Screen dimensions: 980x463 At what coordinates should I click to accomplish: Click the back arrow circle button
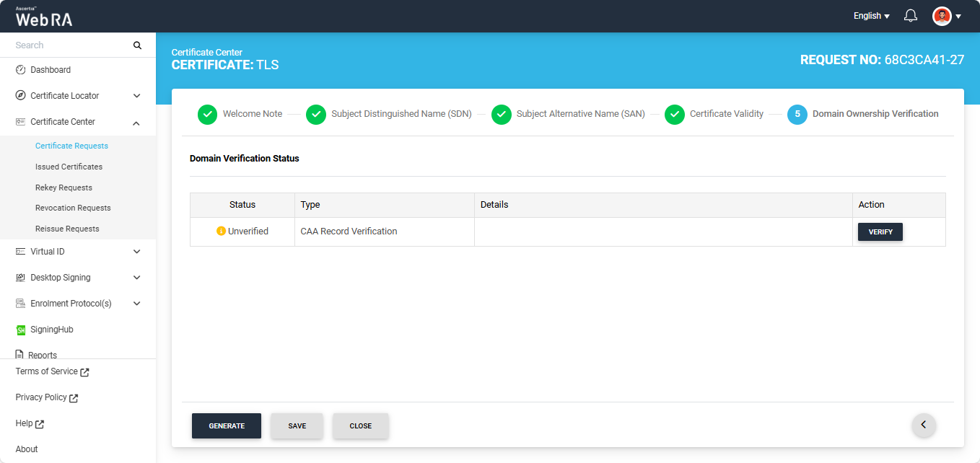point(924,425)
